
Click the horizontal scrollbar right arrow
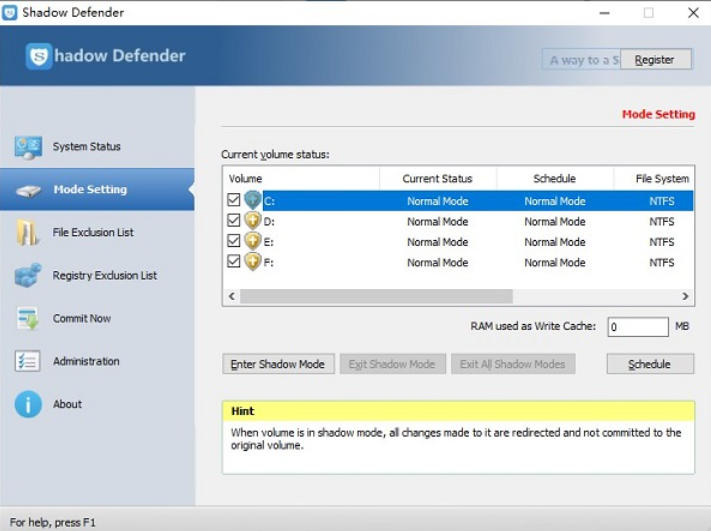coord(686,297)
